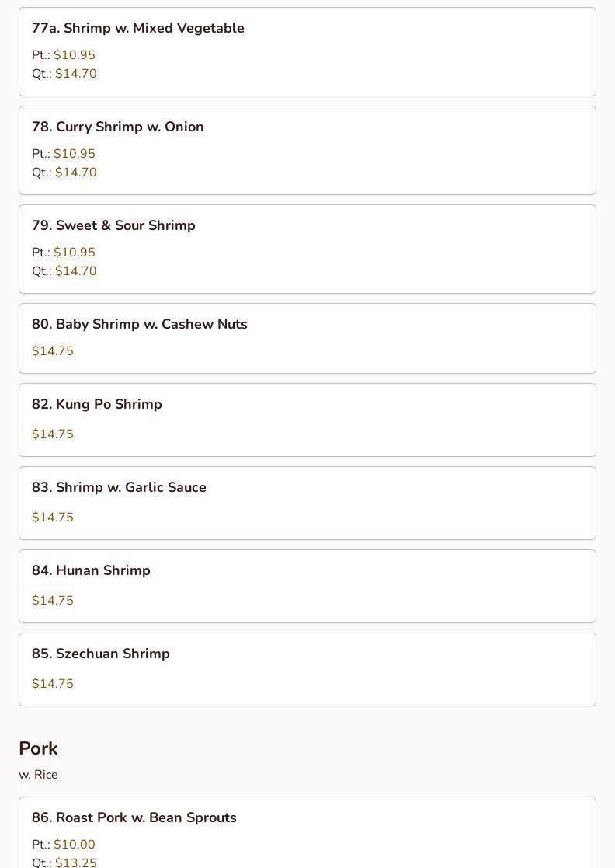
Task: Open 84. Hunan Shrimp menu item
Action: point(91,570)
